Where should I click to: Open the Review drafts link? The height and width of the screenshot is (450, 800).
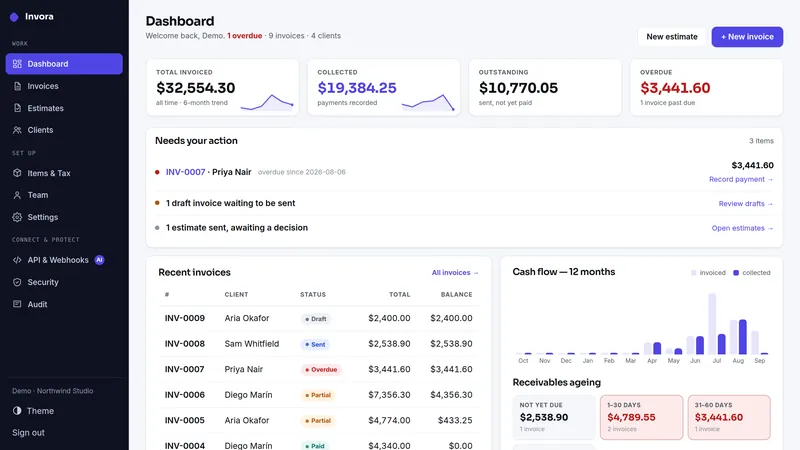pos(746,204)
